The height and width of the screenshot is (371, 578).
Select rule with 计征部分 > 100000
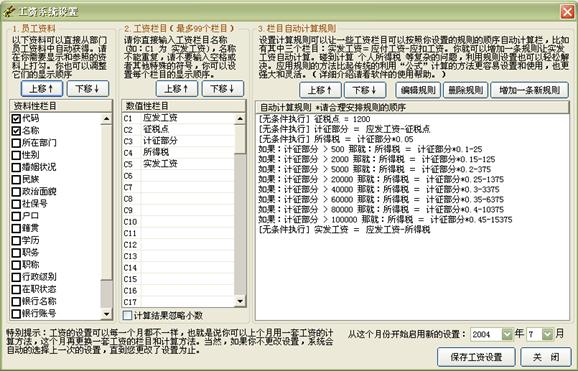(386, 219)
